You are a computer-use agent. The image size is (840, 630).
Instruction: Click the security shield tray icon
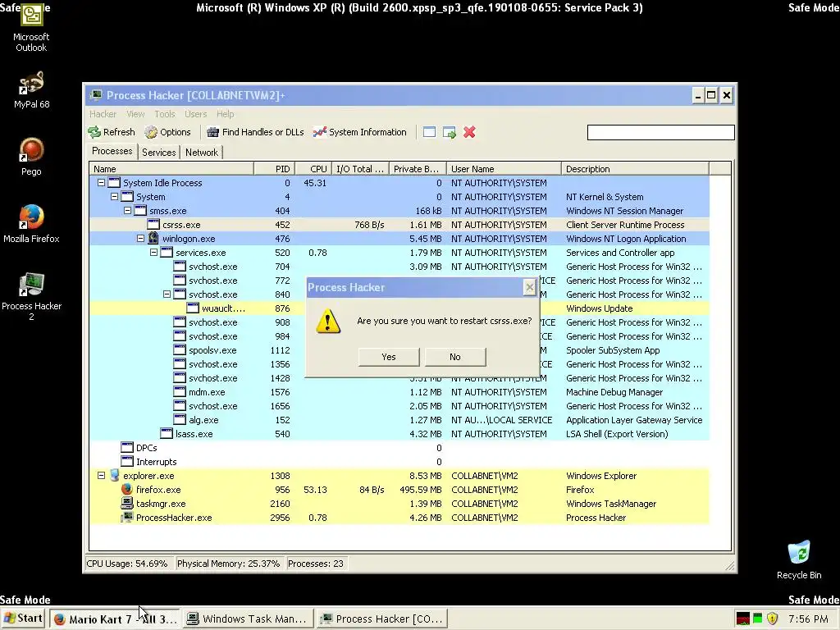772,619
